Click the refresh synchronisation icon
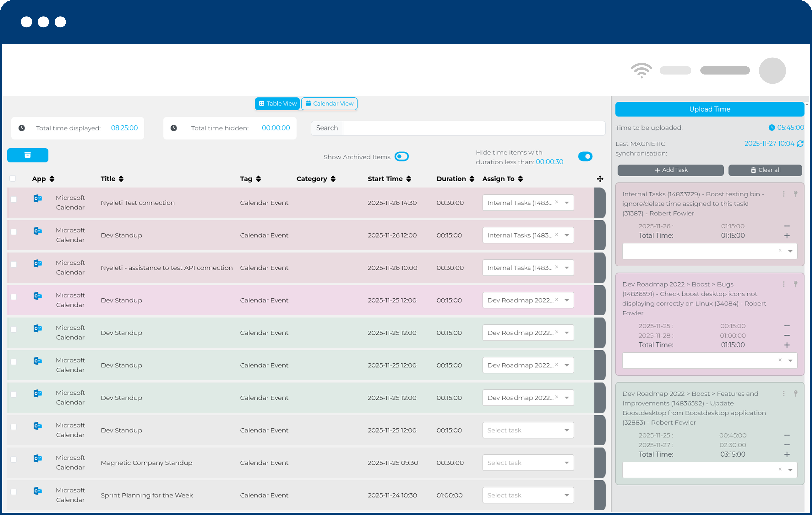812x515 pixels. (x=800, y=144)
